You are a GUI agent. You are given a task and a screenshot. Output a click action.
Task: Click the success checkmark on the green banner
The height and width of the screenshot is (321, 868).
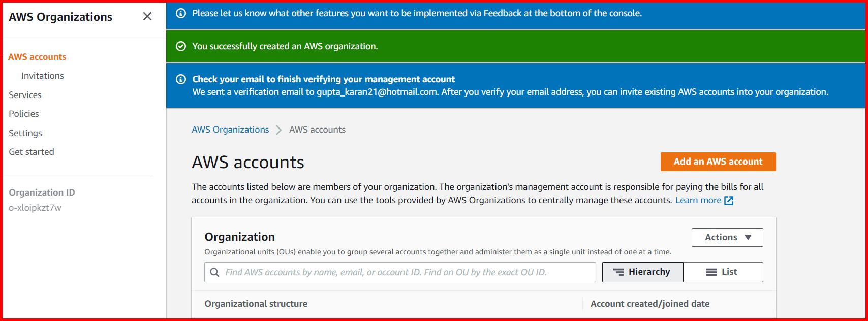(181, 46)
